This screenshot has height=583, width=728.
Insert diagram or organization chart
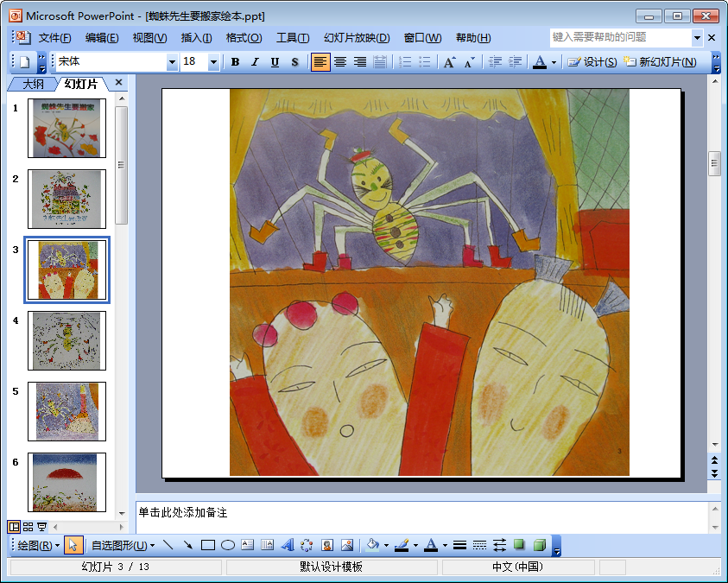pos(307,545)
